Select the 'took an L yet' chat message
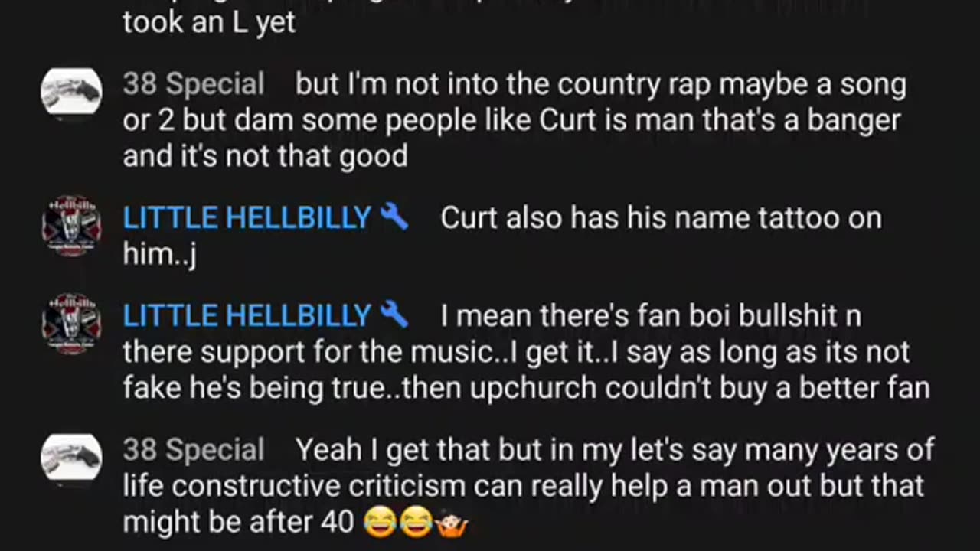This screenshot has height=551, width=980. tap(209, 22)
